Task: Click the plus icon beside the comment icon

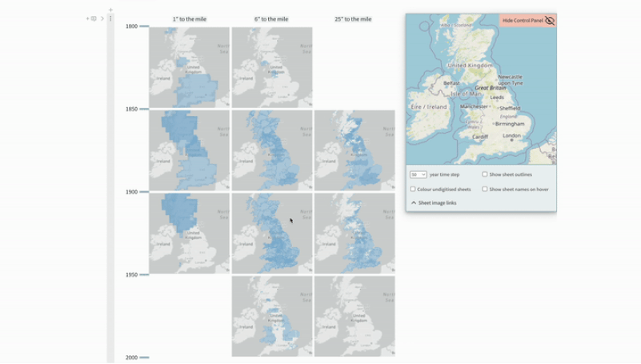Action: pos(87,18)
